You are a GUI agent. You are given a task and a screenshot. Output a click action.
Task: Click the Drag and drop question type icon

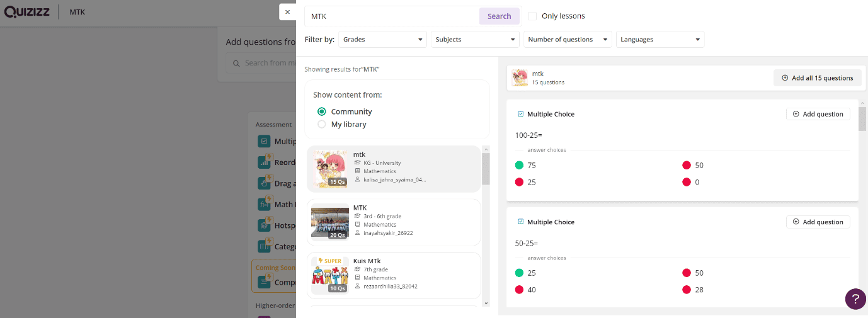point(265,183)
